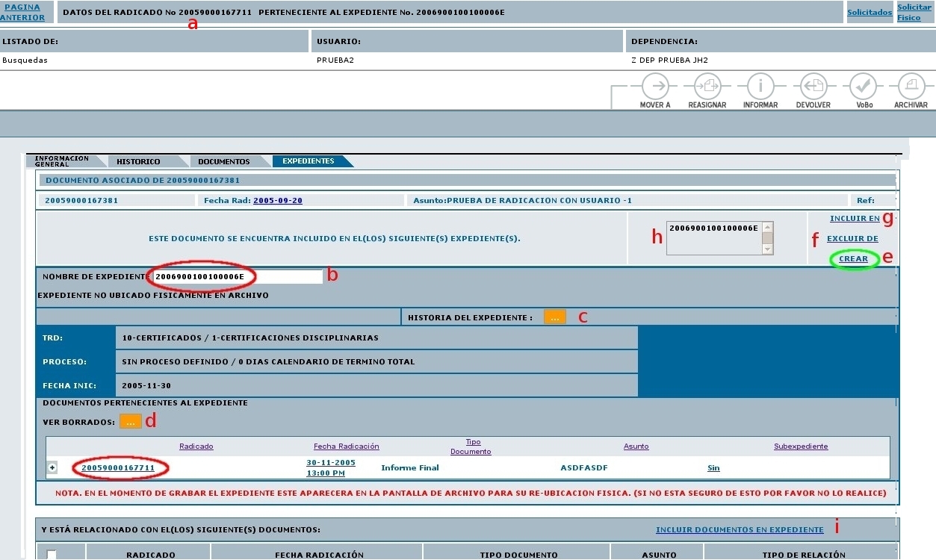Click the Solicitar Fisico link
936x560 pixels.
click(x=914, y=12)
